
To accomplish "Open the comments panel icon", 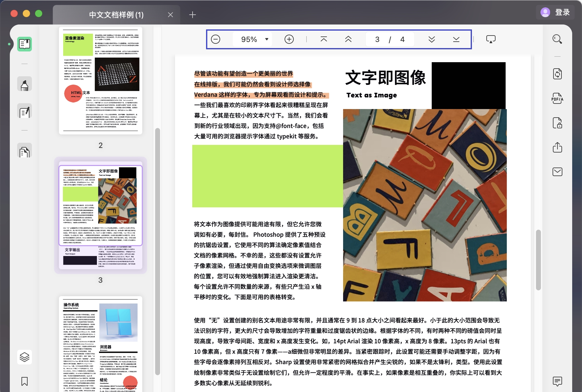I will click(557, 381).
